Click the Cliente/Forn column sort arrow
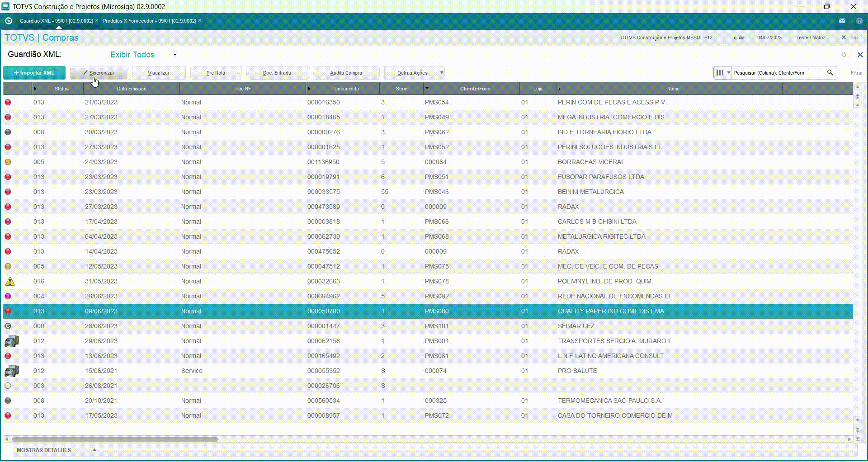868x462 pixels. pyautogui.click(x=427, y=88)
